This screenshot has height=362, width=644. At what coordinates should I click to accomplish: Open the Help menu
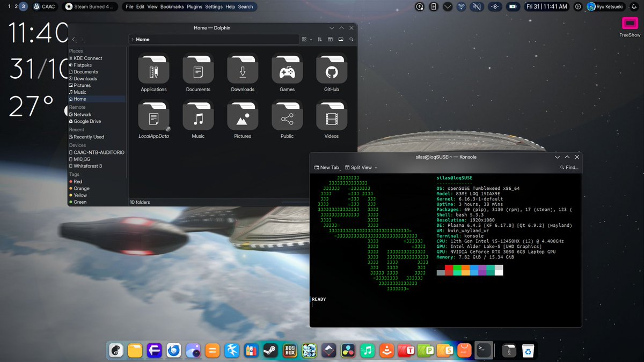[x=230, y=6]
